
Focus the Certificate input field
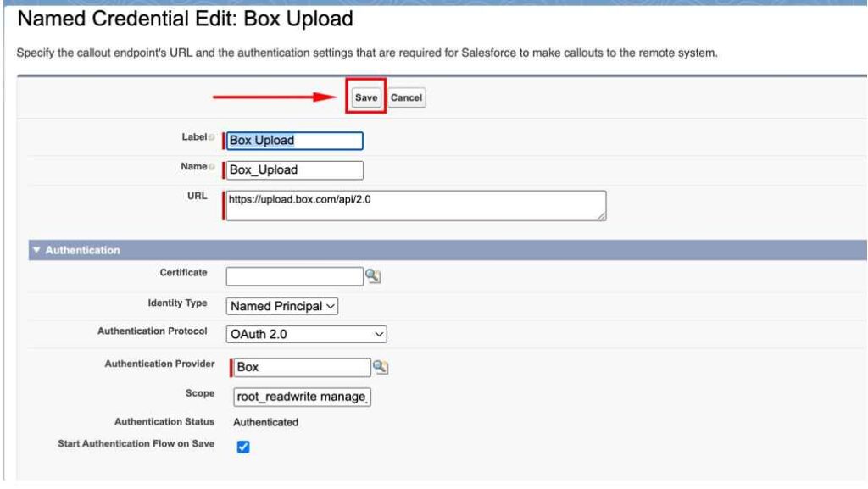coord(294,276)
